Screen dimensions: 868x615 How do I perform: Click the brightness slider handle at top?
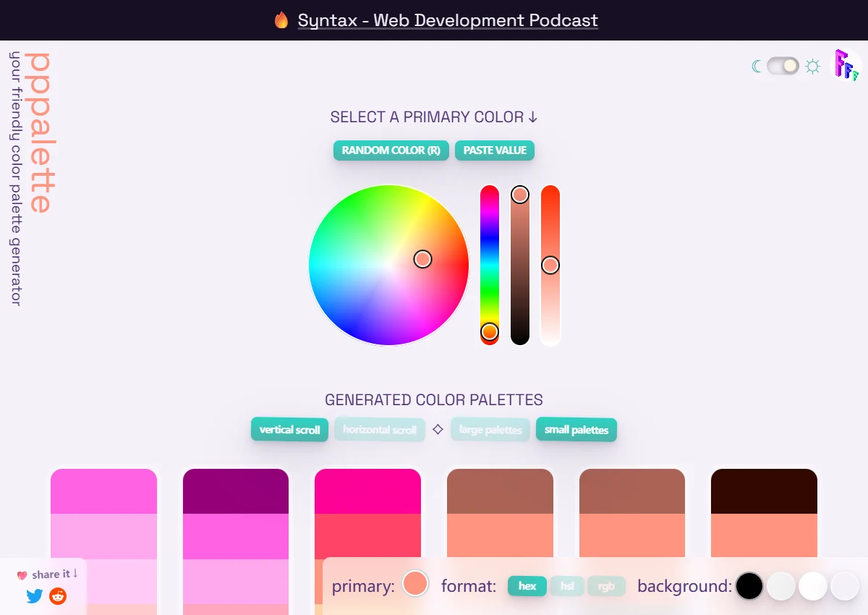coord(520,195)
